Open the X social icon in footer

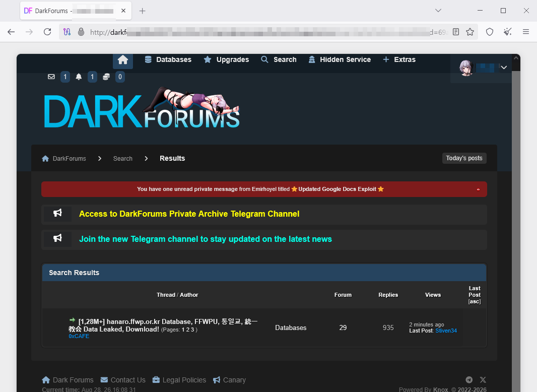point(483,380)
